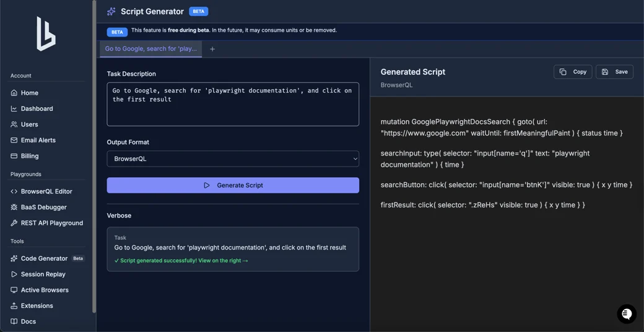Click the 'Script Generator' page title

[x=152, y=12]
